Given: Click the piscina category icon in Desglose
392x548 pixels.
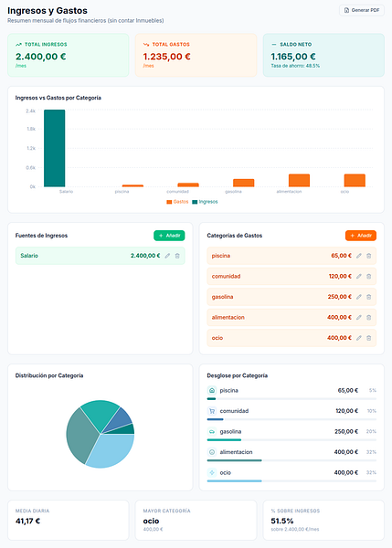Looking at the screenshot, I should (212, 390).
